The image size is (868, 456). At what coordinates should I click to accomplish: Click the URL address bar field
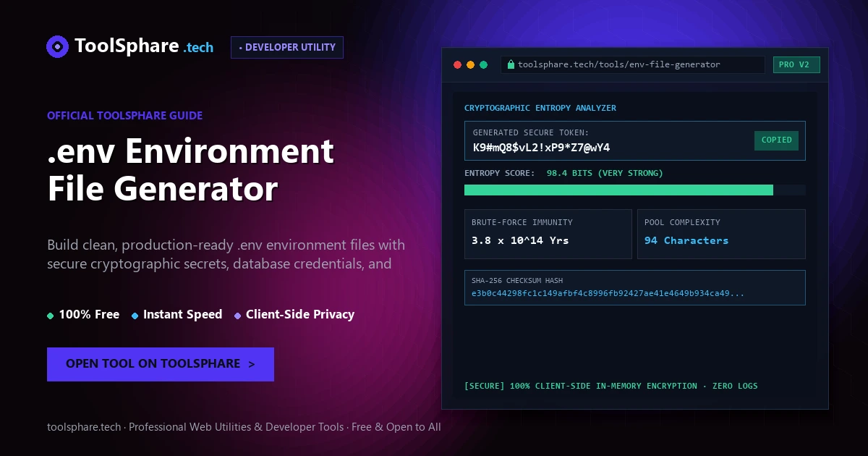coord(633,64)
